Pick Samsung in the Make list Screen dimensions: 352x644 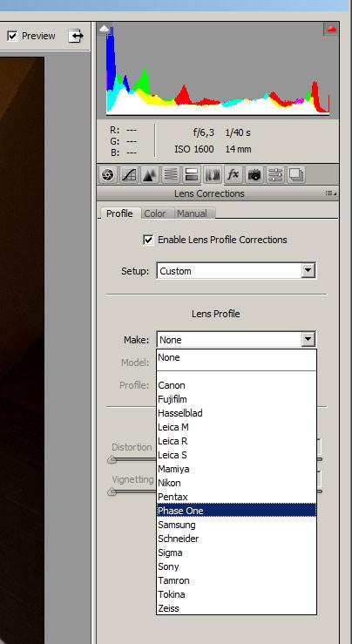coord(236,525)
